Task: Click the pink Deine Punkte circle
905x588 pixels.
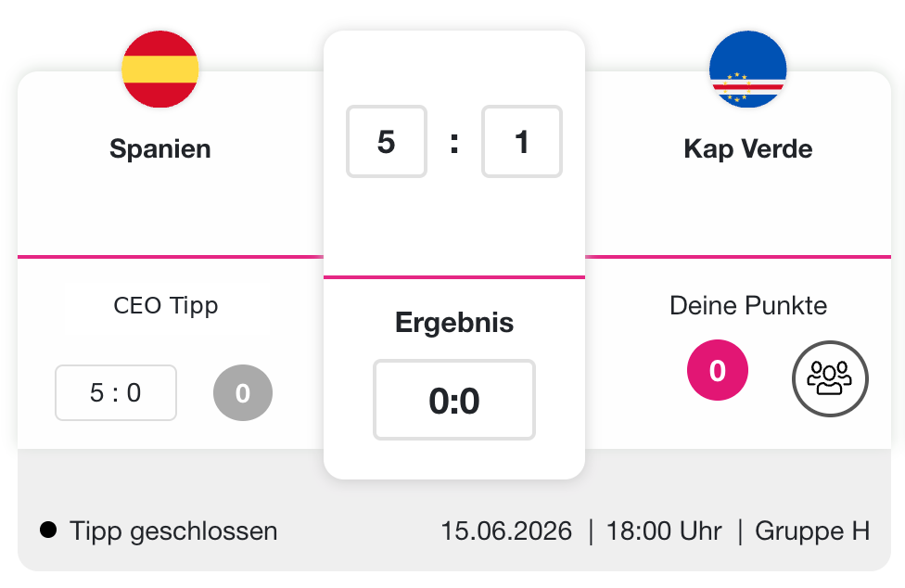Action: tap(718, 370)
